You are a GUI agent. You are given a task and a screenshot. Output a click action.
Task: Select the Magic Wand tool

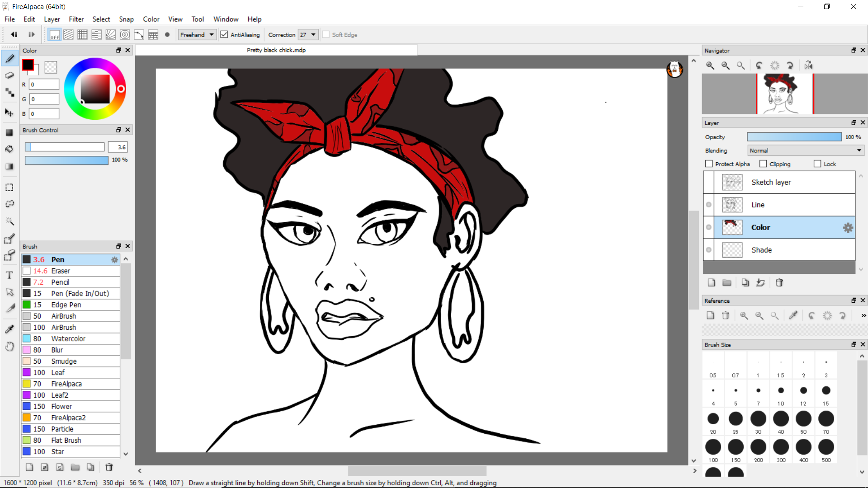(9, 221)
